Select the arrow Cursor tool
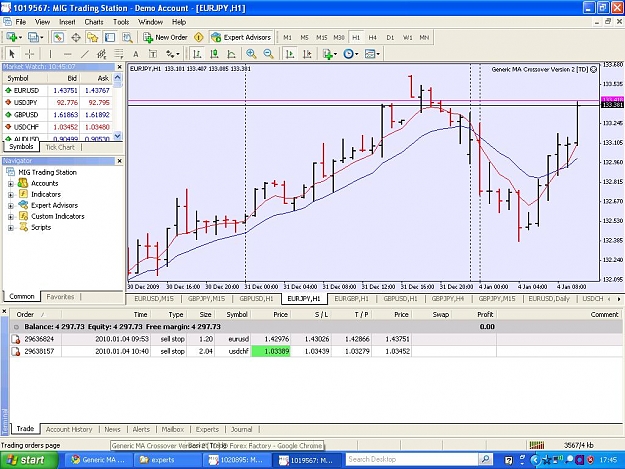This screenshot has width=625, height=469. point(12,53)
